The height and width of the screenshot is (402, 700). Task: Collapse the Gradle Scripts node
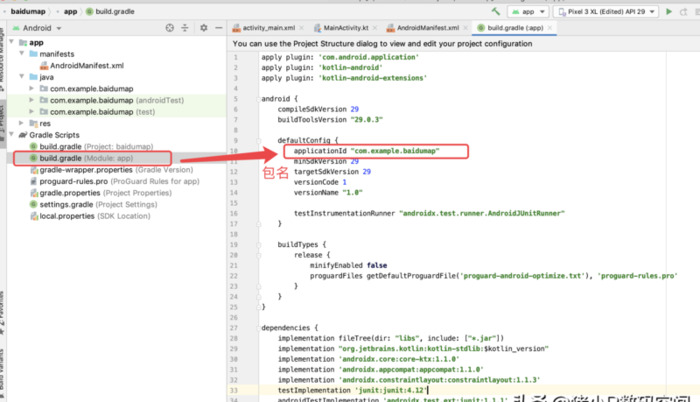pos(12,135)
